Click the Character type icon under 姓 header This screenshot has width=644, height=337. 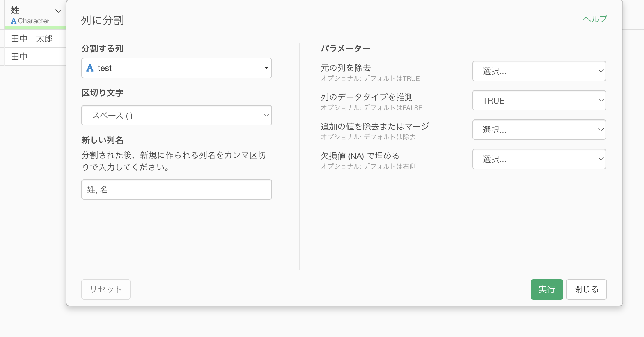point(13,21)
